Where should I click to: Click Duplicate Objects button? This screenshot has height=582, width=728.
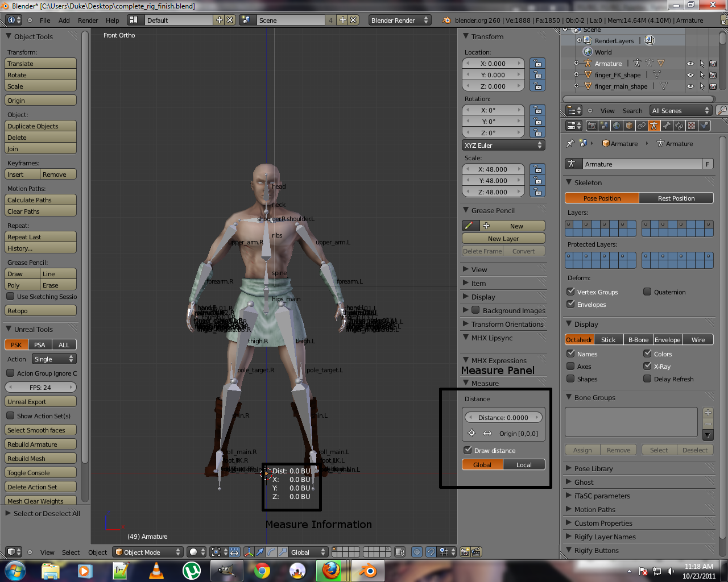(x=41, y=126)
